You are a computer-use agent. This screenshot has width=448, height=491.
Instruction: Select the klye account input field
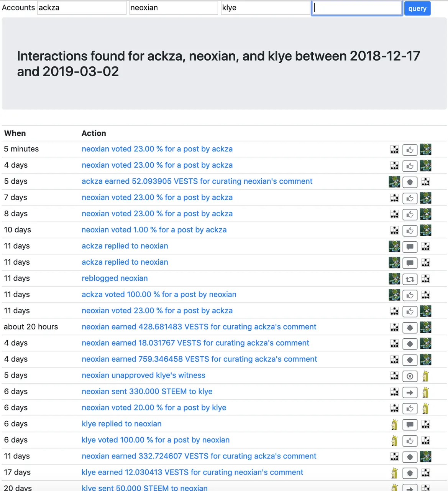265,8
